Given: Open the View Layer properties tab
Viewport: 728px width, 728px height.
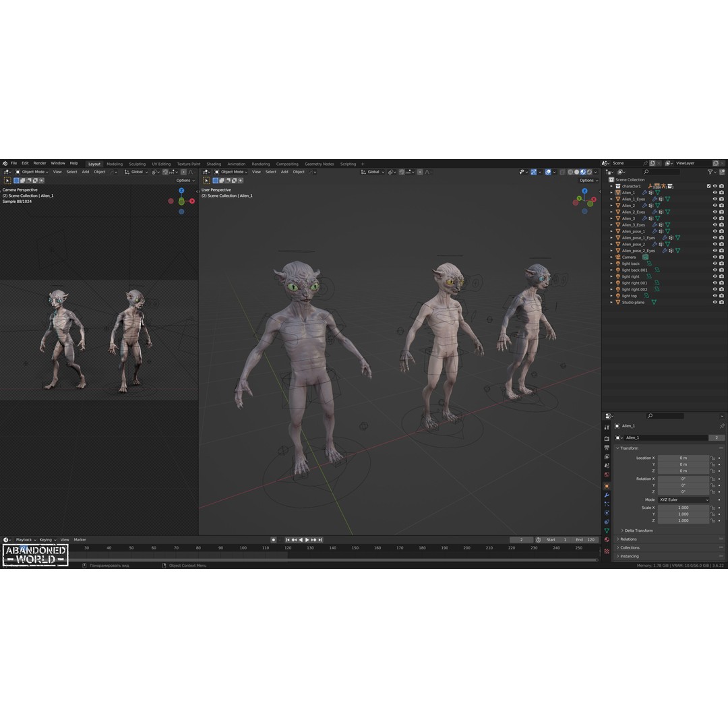Looking at the screenshot, I should pos(607,457).
